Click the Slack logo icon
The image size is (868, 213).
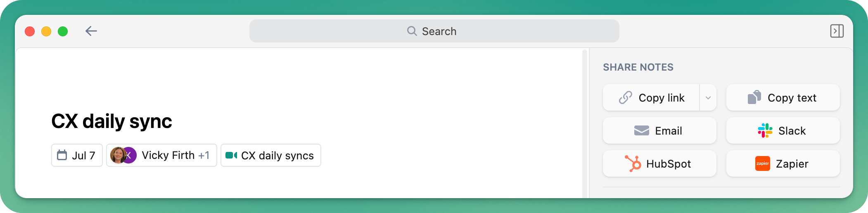tap(765, 130)
